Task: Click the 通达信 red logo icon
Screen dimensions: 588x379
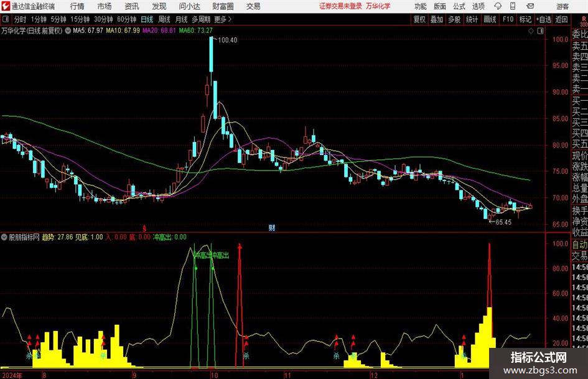Action: pyautogui.click(x=5, y=6)
